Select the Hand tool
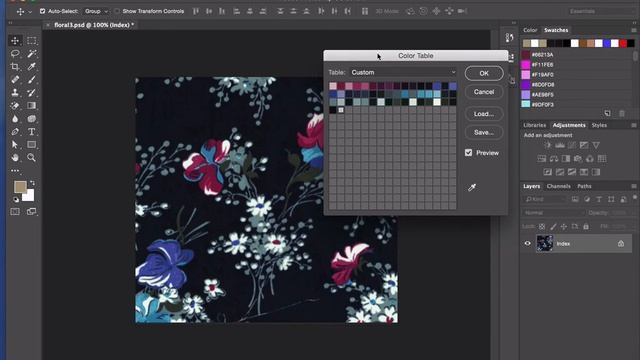 tap(15, 158)
